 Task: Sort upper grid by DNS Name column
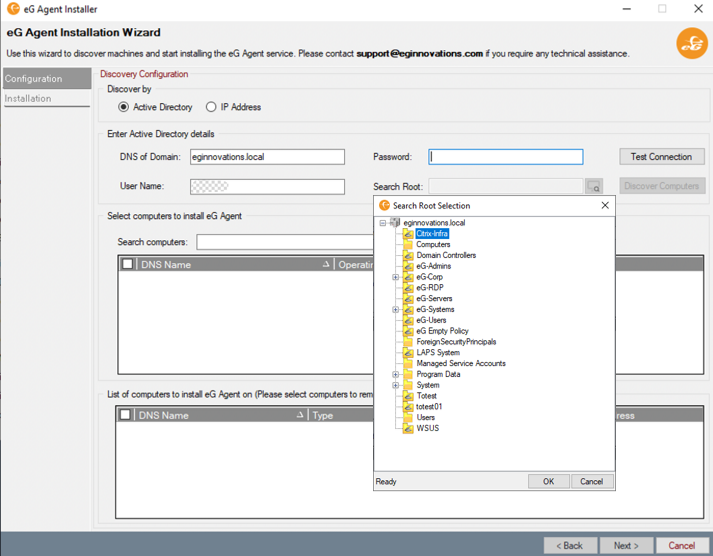[x=235, y=265]
